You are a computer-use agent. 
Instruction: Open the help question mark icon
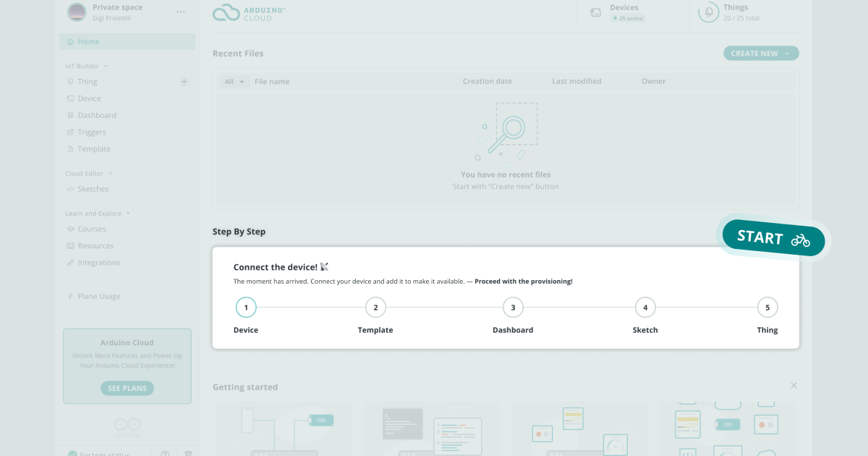coord(165,455)
